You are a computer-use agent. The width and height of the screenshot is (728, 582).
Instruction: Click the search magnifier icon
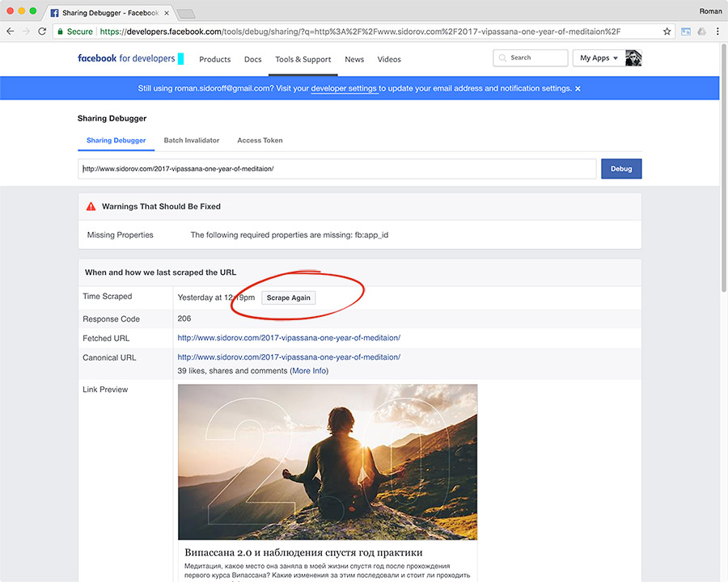coord(502,58)
